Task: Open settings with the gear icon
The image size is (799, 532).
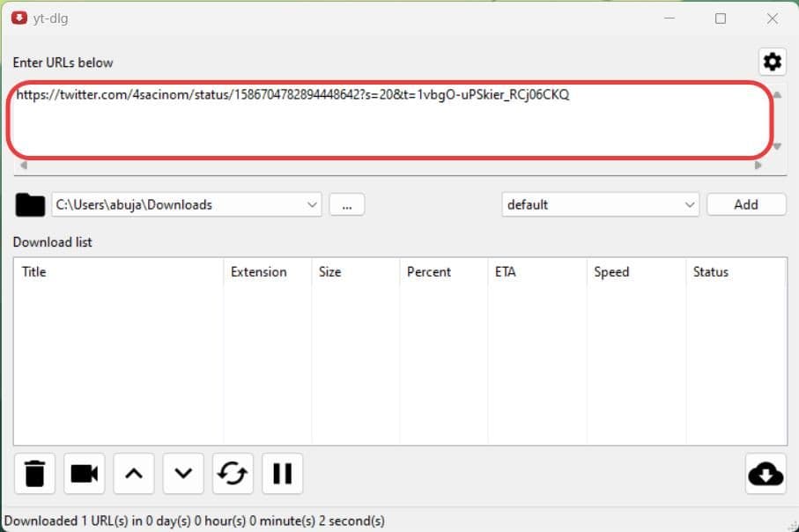Action: pyautogui.click(x=772, y=62)
